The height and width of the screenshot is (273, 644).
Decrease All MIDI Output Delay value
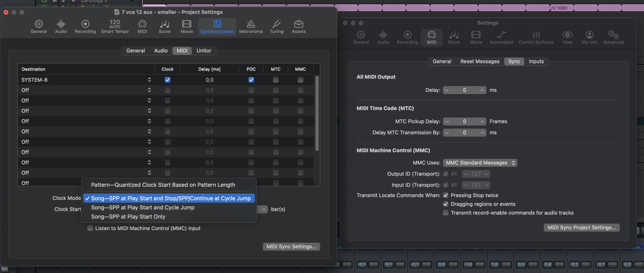pos(447,90)
